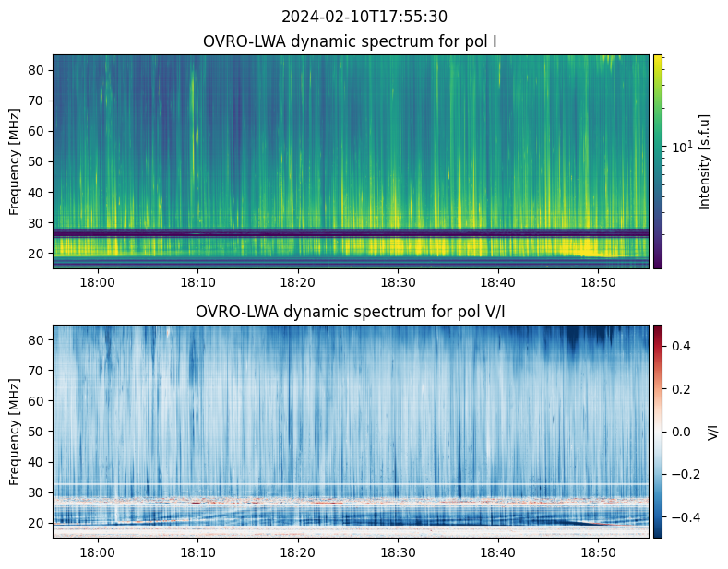This screenshot has height=569, width=728.
Task: Click the Intensity [s.f.u] colorbar label
Action: coord(706,161)
